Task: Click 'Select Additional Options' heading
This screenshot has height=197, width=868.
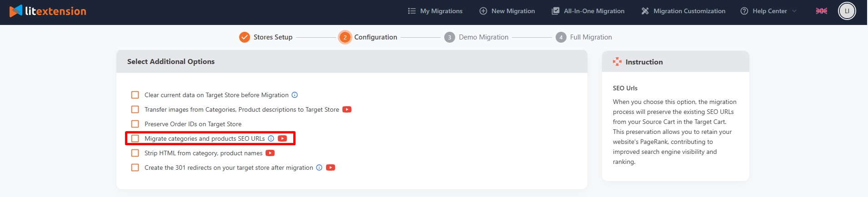Action: click(x=171, y=61)
